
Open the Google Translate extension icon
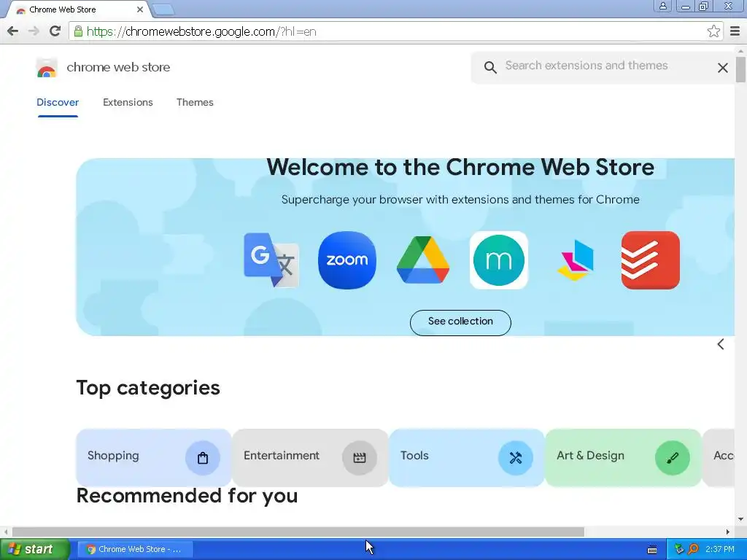[271, 260]
